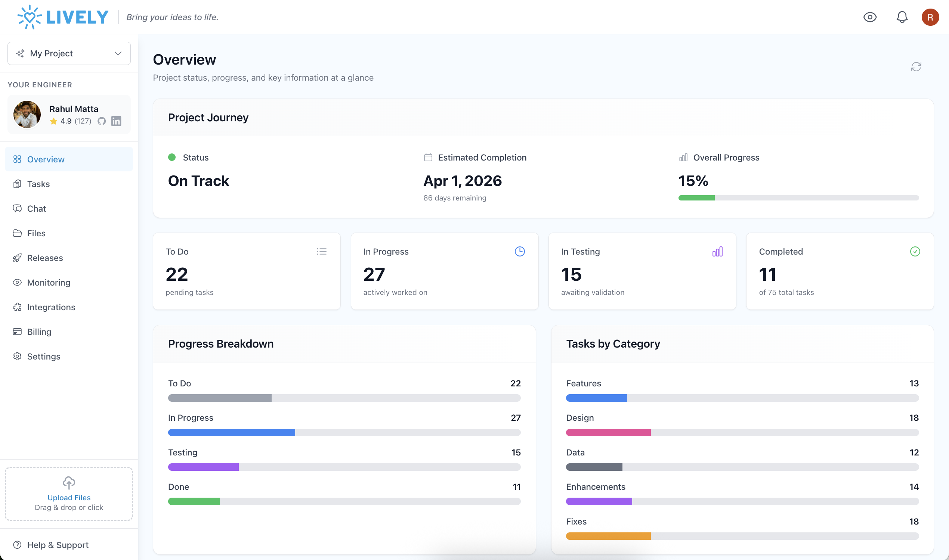Viewport: 949px width, 560px height.
Task: Click the Upload Files drop area
Action: click(x=69, y=494)
